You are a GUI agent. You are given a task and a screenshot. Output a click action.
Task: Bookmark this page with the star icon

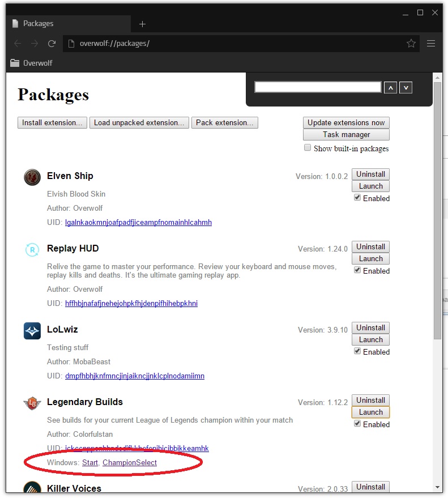tap(411, 43)
